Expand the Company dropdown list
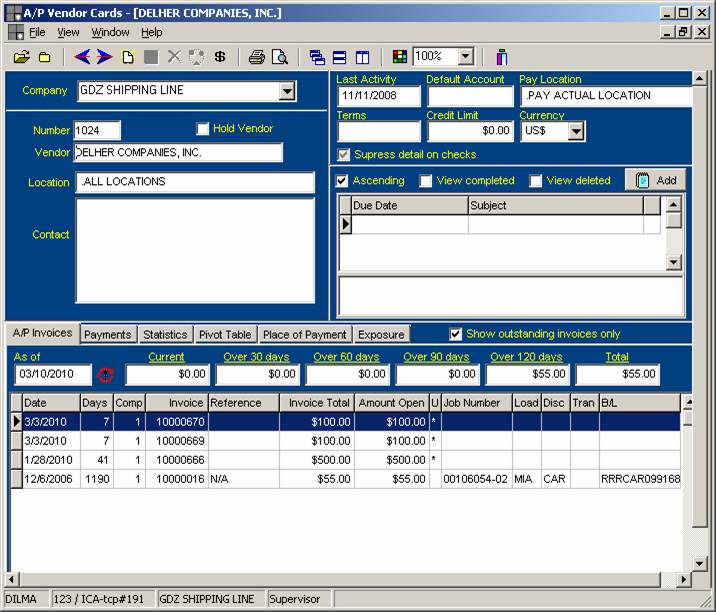Screen dimensions: 716x612 coord(287,91)
